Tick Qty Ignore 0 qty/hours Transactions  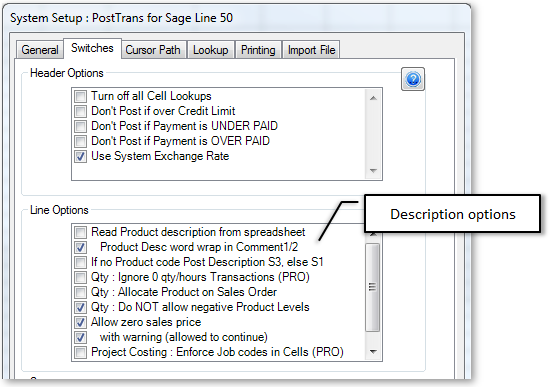point(80,277)
